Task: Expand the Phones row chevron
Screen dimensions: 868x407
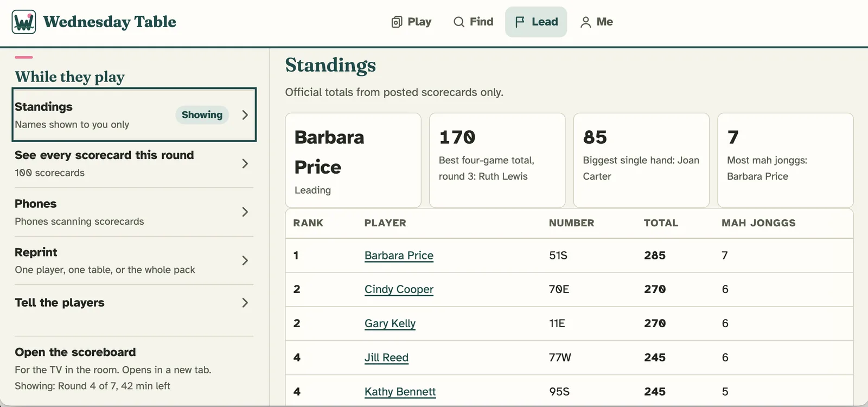Action: (245, 212)
